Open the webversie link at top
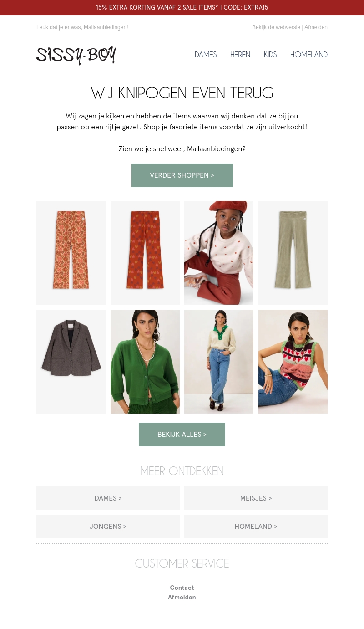Image resolution: width=364 pixels, height=629 pixels. click(x=276, y=27)
